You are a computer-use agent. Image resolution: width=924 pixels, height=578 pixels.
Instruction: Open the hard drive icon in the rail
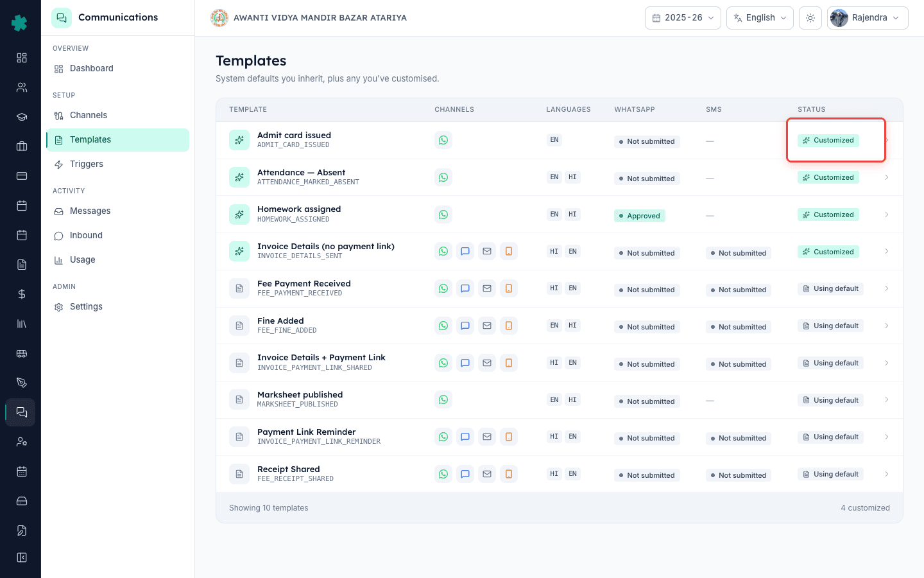click(22, 501)
